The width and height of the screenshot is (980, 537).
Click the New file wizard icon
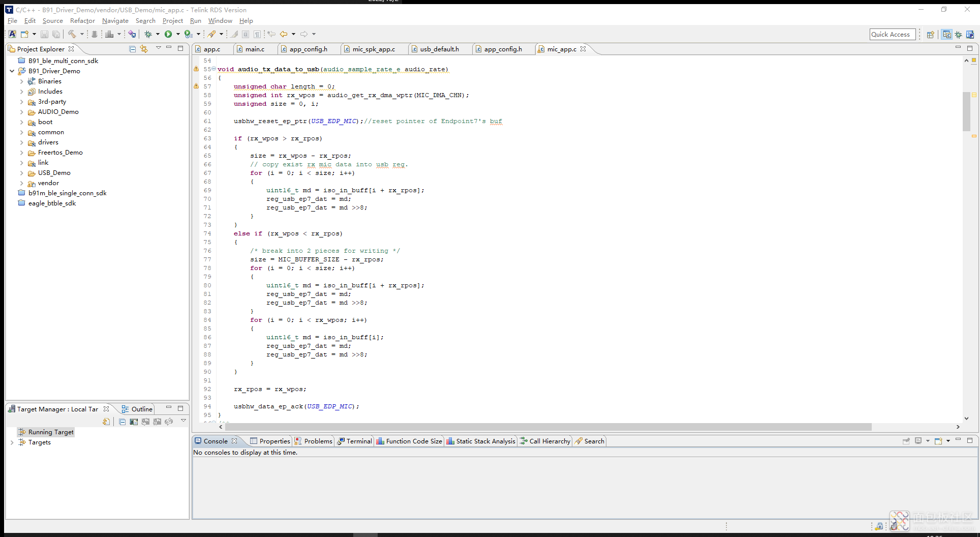click(24, 34)
